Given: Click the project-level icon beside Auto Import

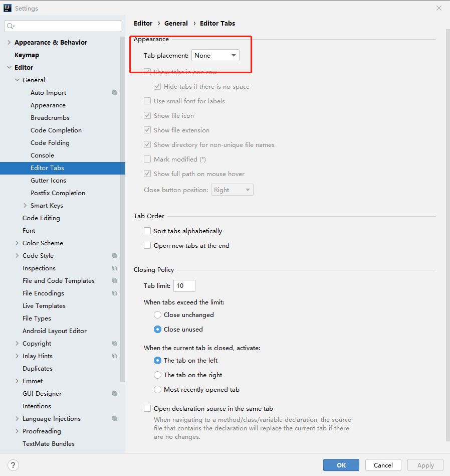Looking at the screenshot, I should click(114, 93).
